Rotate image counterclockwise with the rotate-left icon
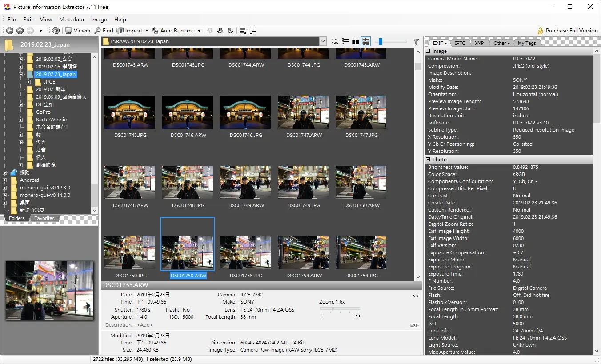This screenshot has height=364, width=601. tap(220, 31)
